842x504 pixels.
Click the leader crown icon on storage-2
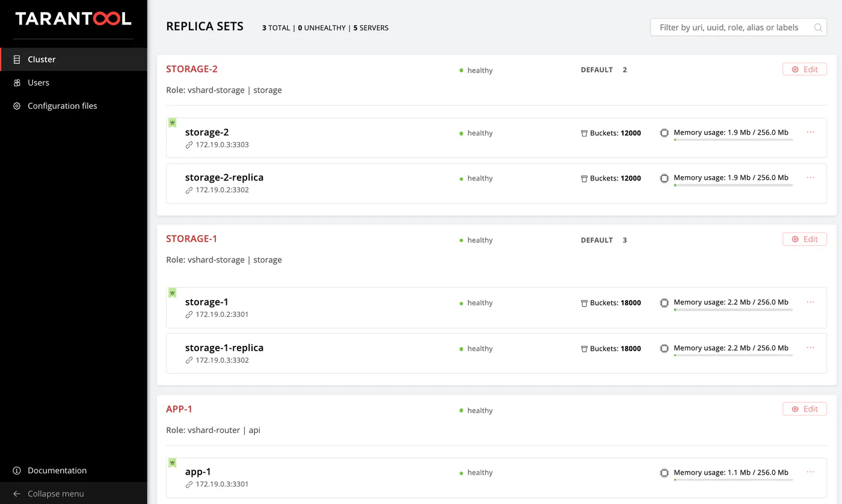172,123
